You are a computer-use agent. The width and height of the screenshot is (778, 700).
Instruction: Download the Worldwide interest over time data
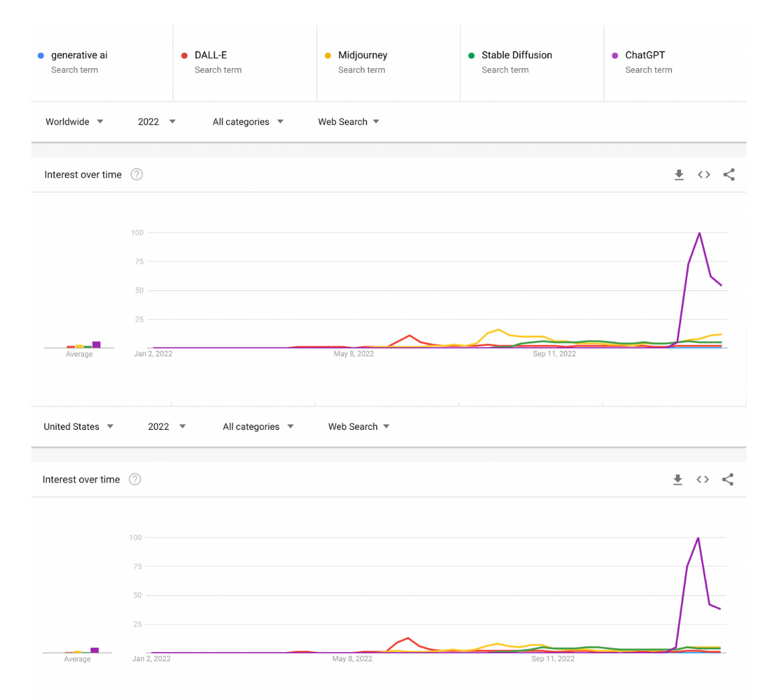679,174
